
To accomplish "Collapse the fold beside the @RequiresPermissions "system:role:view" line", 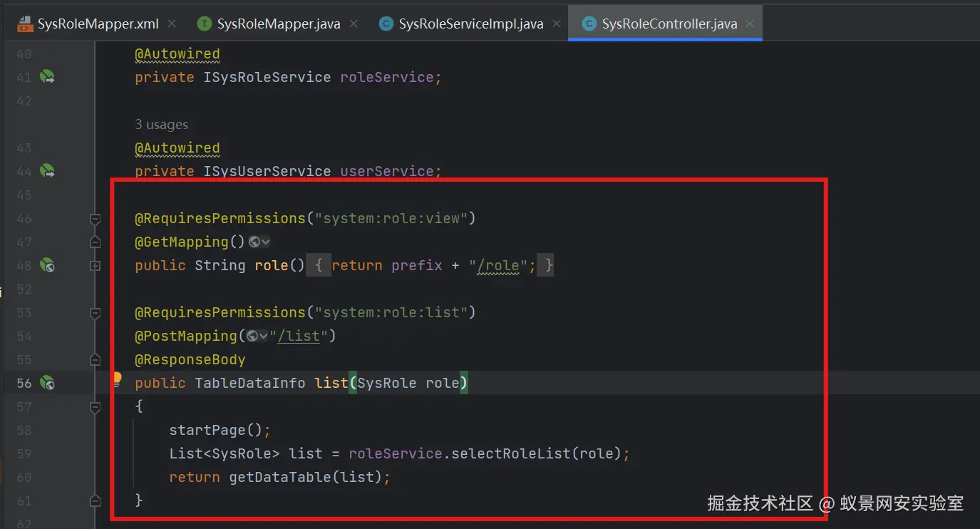I will (95, 219).
